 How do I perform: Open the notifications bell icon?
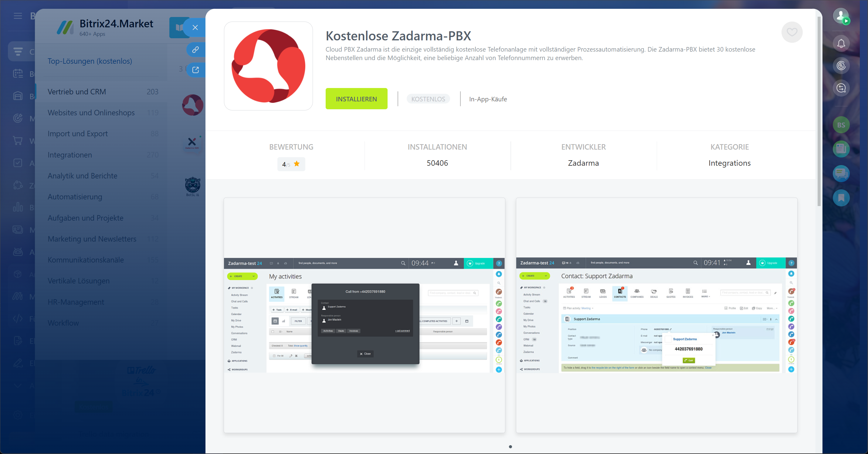pos(841,43)
